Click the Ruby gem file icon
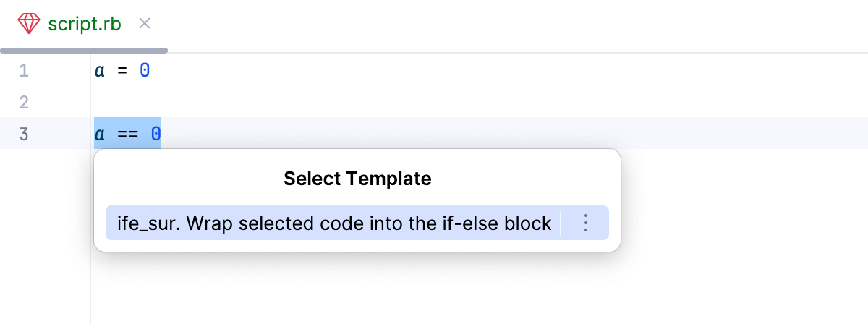 pos(29,24)
